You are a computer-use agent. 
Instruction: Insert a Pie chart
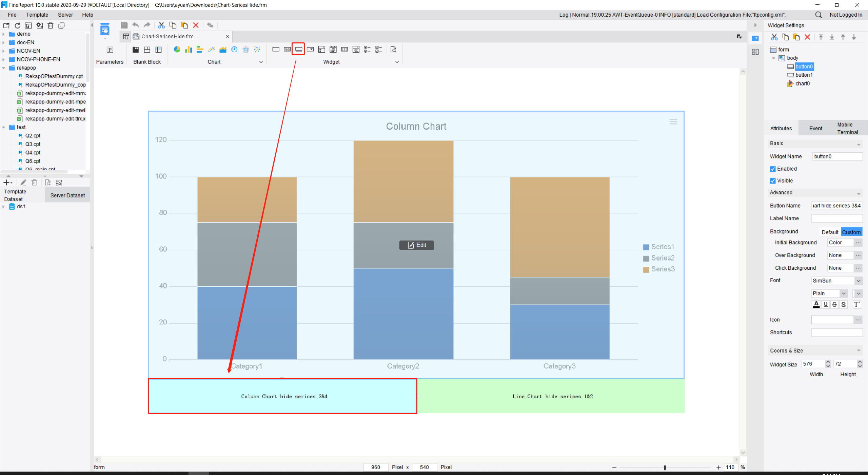(177, 50)
